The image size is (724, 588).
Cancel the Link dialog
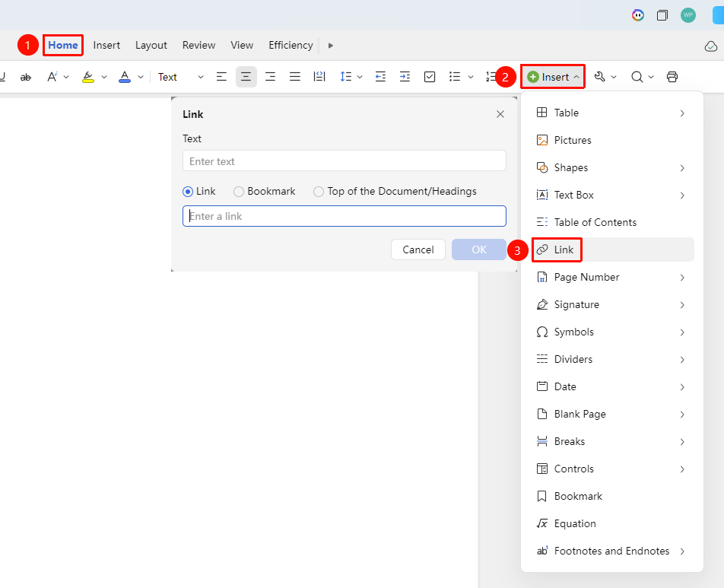coord(418,250)
